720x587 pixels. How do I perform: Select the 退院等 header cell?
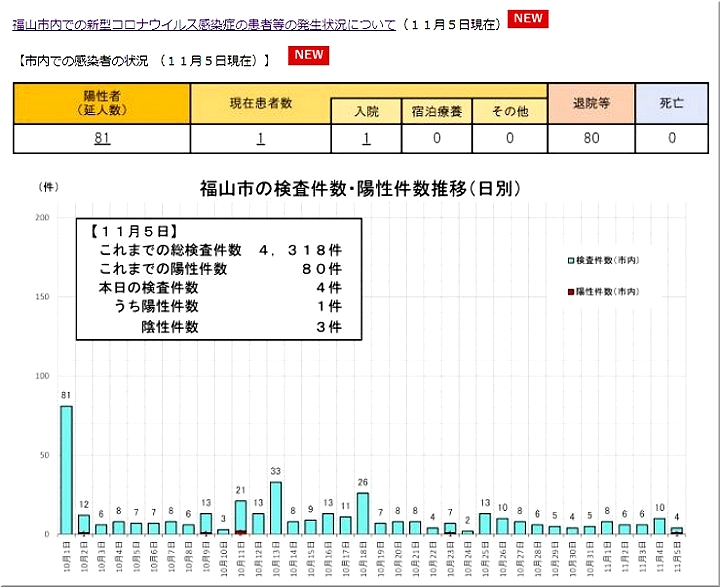pyautogui.click(x=592, y=103)
